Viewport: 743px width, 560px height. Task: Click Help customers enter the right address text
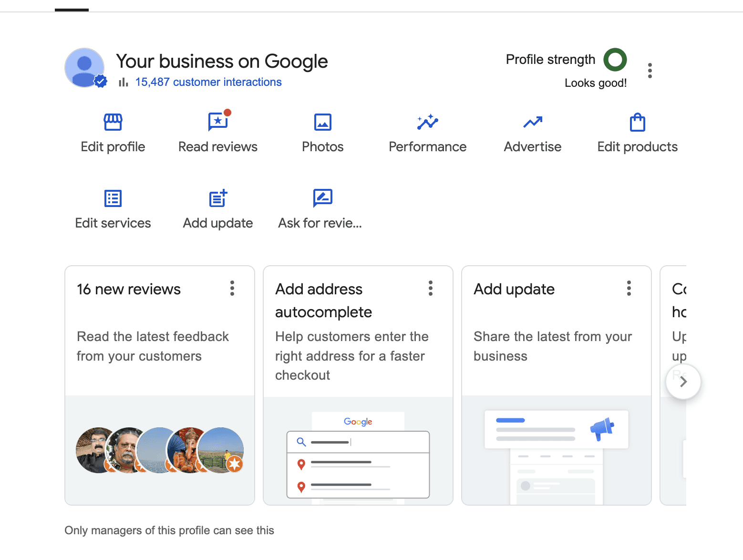352,356
